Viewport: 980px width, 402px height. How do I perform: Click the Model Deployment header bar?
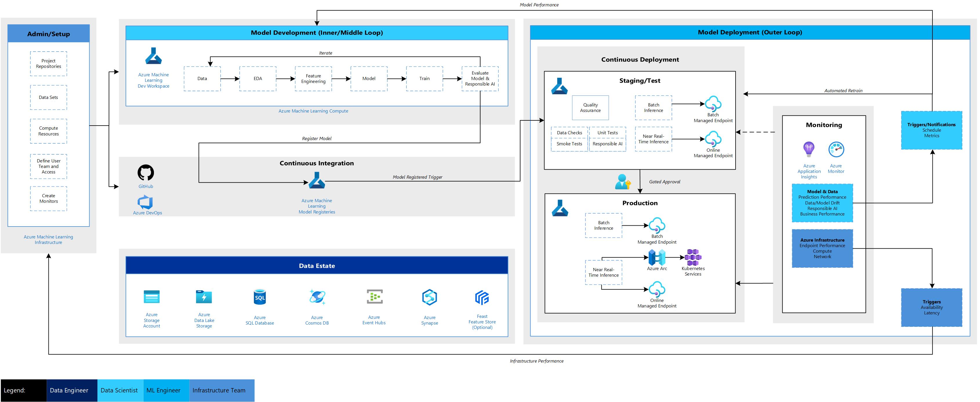tap(750, 32)
